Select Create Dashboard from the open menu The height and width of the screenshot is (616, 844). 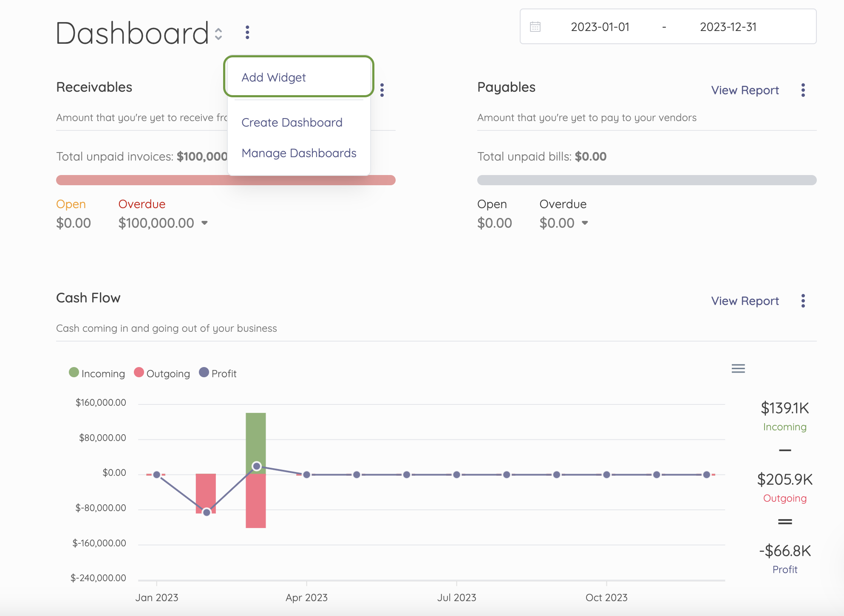292,122
